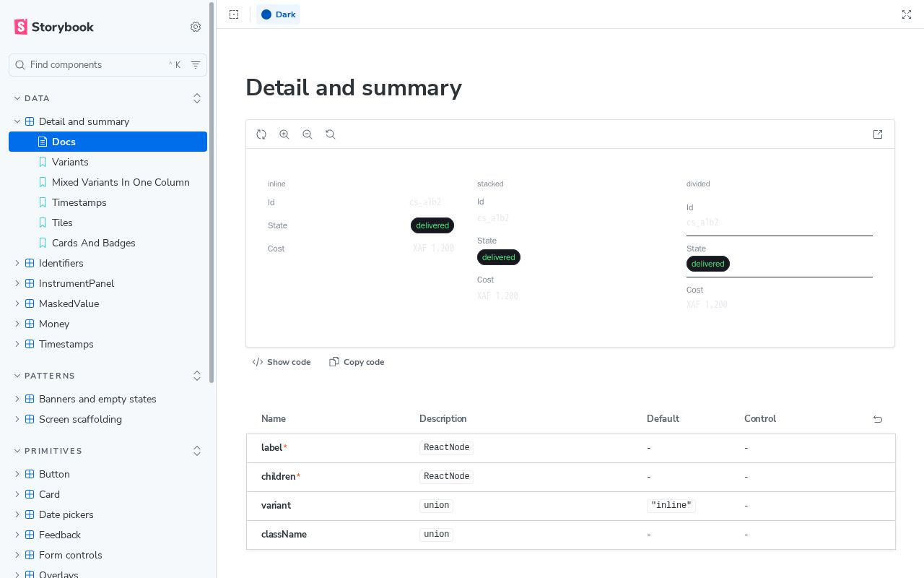The height and width of the screenshot is (578, 924).
Task: Toggle the Dark theme switcher
Action: point(279,14)
